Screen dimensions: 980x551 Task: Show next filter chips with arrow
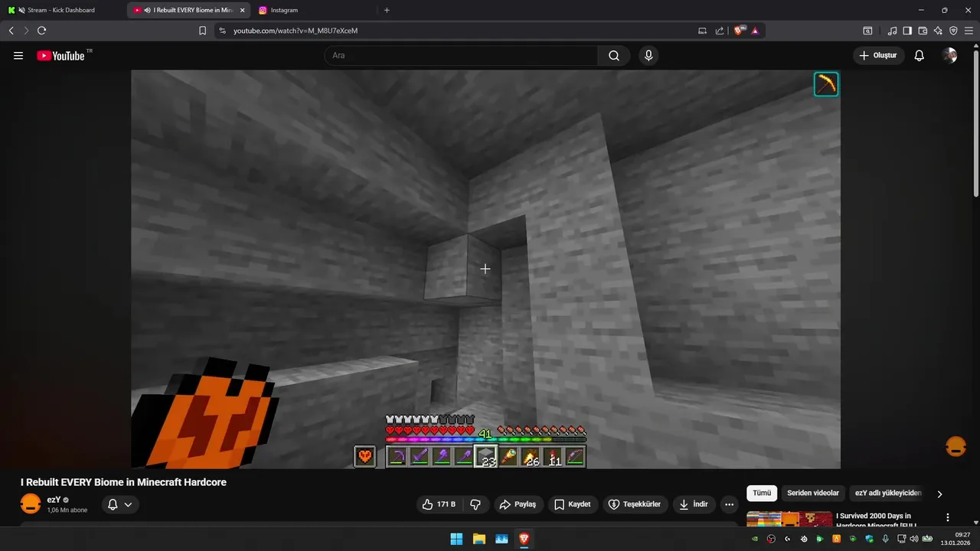pos(939,494)
